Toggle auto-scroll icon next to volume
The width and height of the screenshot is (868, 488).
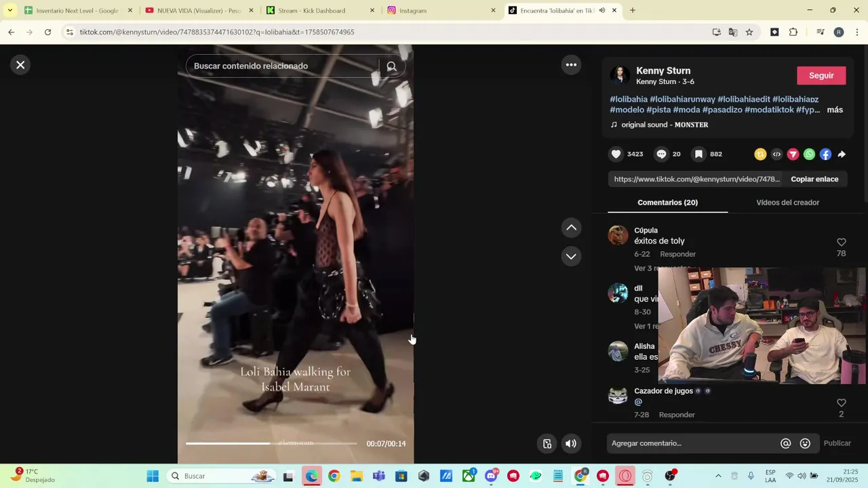pyautogui.click(x=547, y=444)
